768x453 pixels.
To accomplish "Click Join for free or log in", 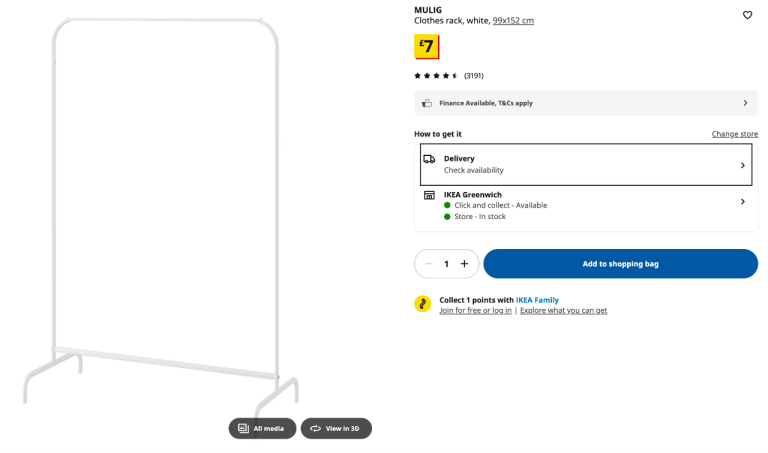I will pyautogui.click(x=475, y=310).
